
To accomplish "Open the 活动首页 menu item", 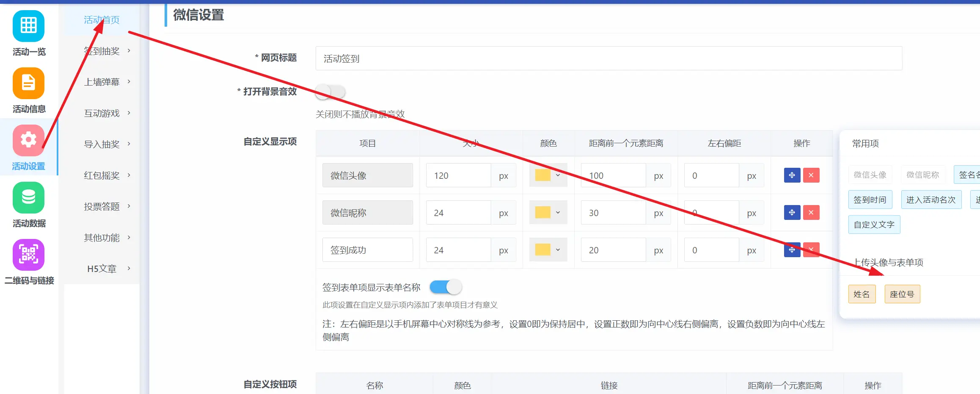I will click(x=102, y=20).
